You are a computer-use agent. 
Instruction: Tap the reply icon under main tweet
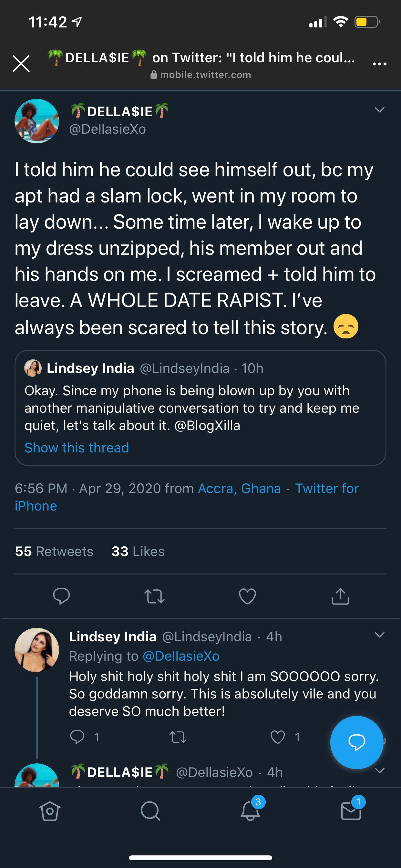coord(61,596)
